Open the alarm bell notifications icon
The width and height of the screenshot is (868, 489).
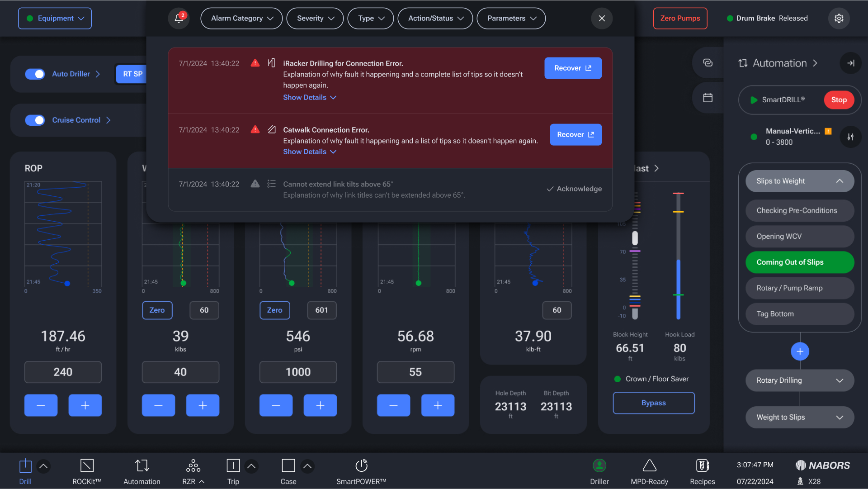[179, 19]
